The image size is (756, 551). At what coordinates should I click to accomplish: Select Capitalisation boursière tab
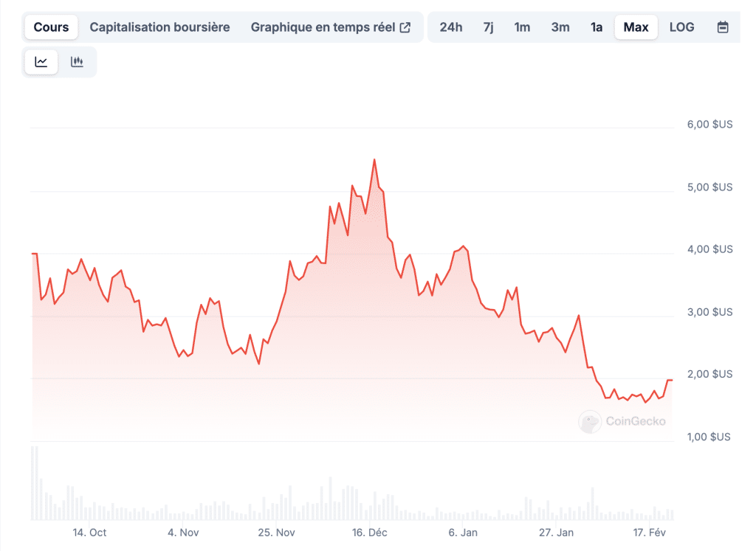click(159, 27)
